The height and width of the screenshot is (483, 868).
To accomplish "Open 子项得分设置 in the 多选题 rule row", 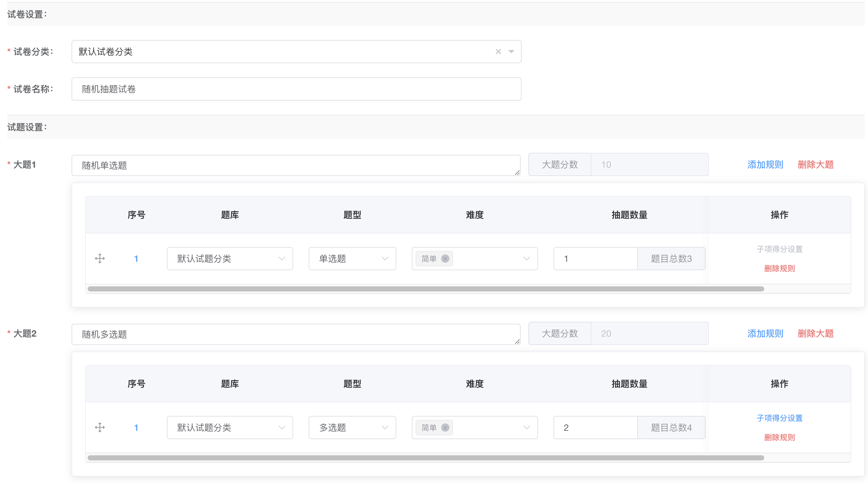I will (779, 418).
